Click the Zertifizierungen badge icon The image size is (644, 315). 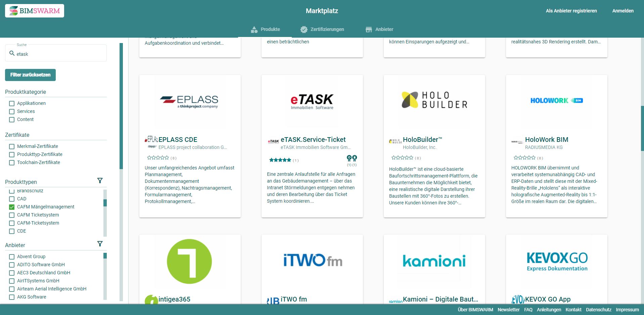[x=304, y=30]
